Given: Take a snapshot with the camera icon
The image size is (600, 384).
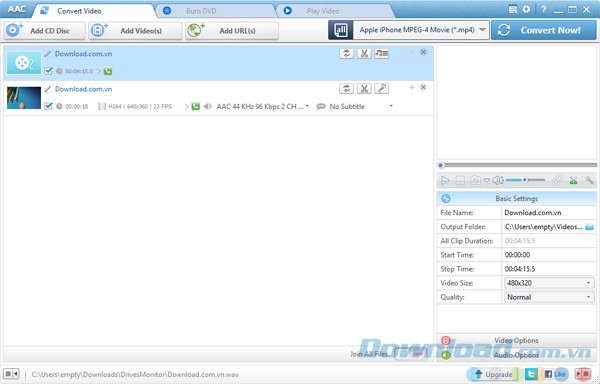Looking at the screenshot, I should click(475, 180).
